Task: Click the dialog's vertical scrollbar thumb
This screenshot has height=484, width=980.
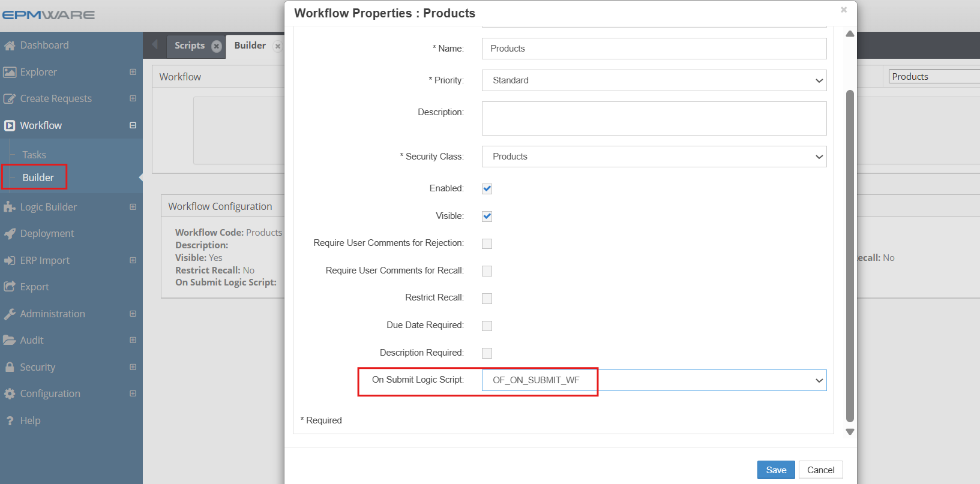Action: click(x=849, y=255)
